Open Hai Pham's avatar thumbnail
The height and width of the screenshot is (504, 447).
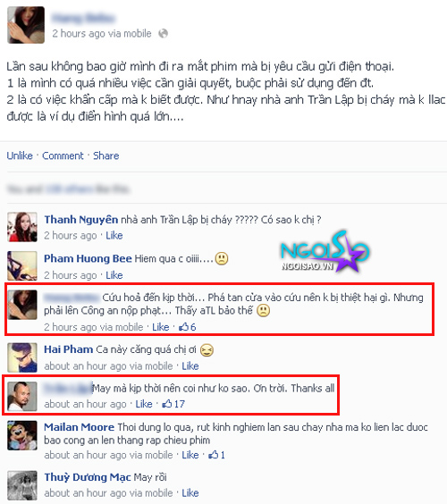[22, 357]
